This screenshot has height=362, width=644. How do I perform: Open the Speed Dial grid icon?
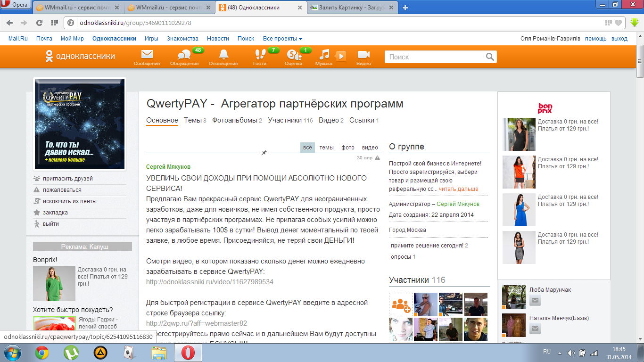pyautogui.click(x=55, y=23)
